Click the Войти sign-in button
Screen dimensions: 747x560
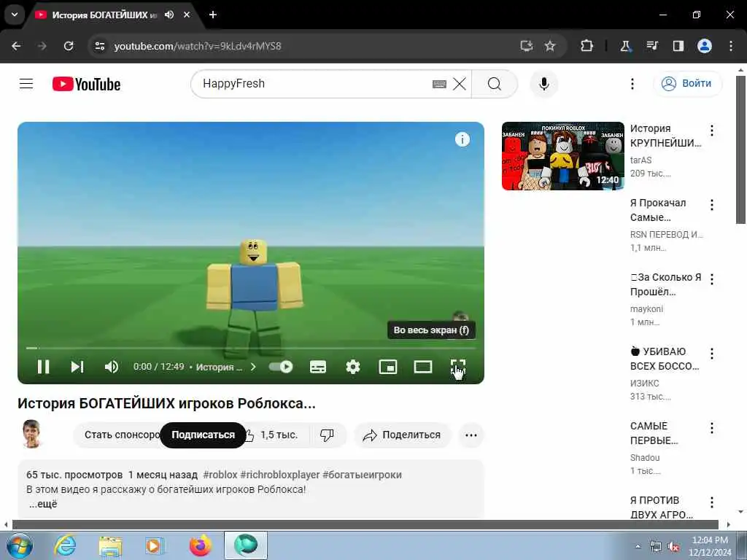point(687,83)
